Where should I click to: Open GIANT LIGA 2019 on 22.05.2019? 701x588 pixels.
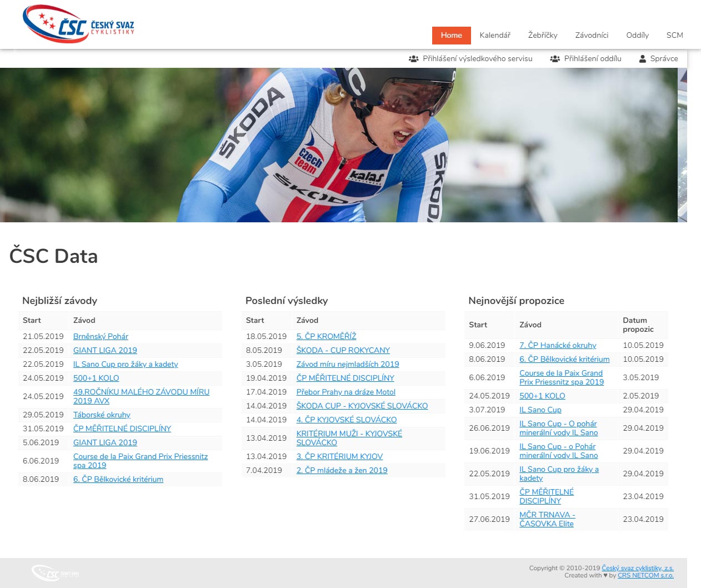coord(105,350)
